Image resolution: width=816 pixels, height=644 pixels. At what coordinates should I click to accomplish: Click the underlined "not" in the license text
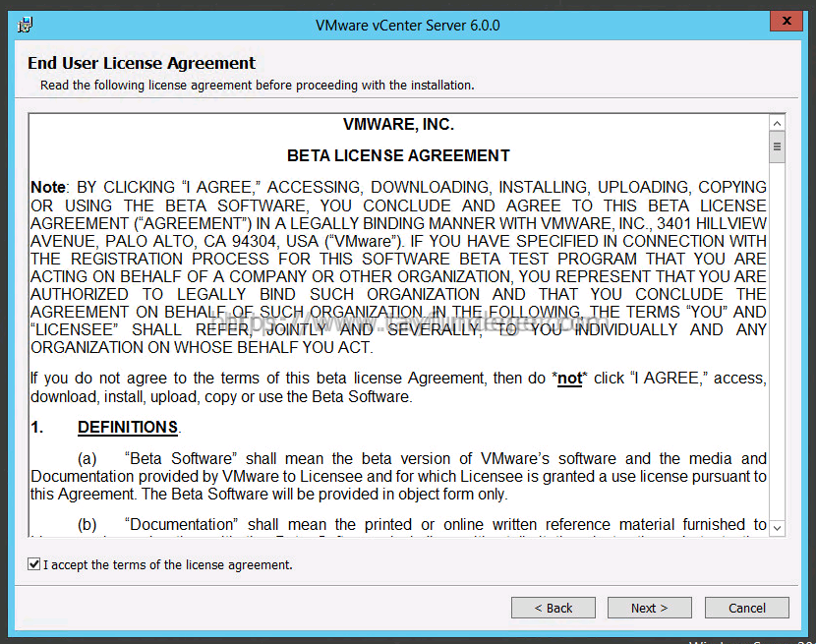570,378
